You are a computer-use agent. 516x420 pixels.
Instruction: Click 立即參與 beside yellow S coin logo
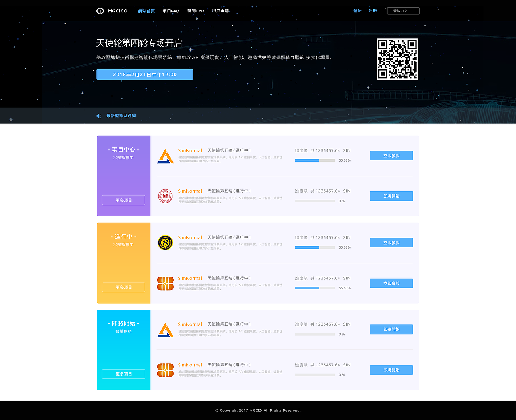[391, 243]
